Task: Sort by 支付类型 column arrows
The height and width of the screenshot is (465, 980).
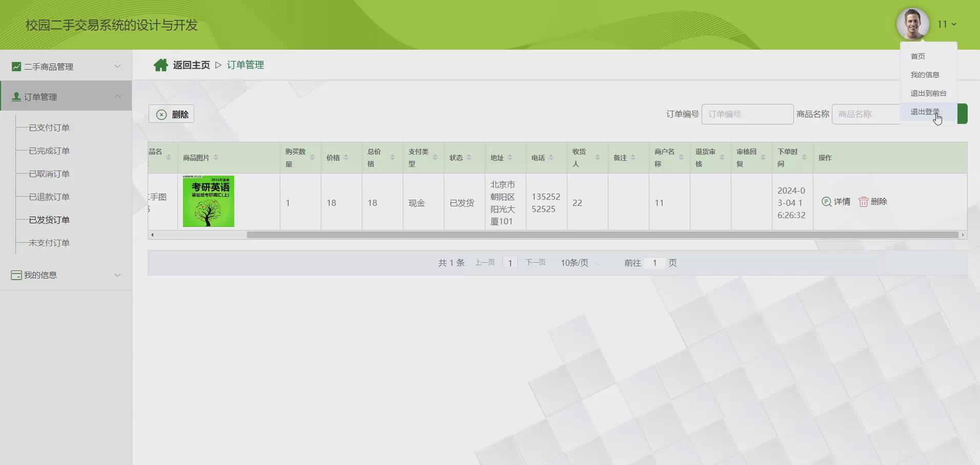Action: point(435,158)
